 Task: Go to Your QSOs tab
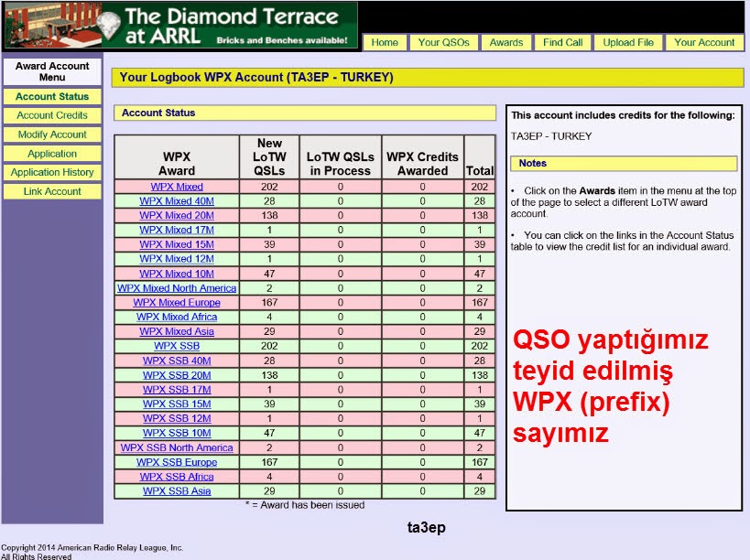click(x=443, y=42)
